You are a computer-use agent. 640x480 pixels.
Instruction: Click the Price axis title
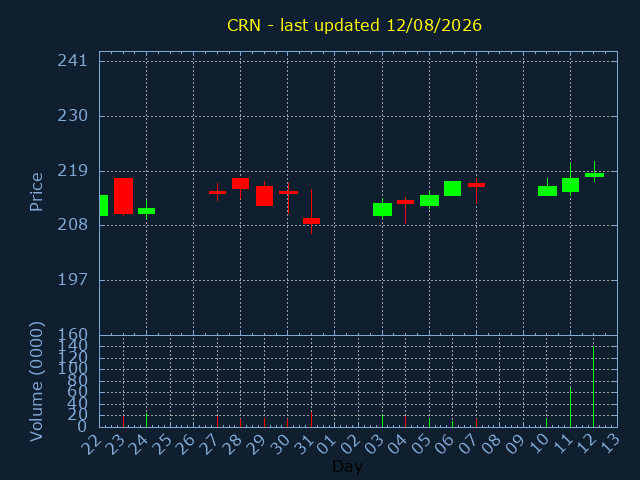click(36, 192)
